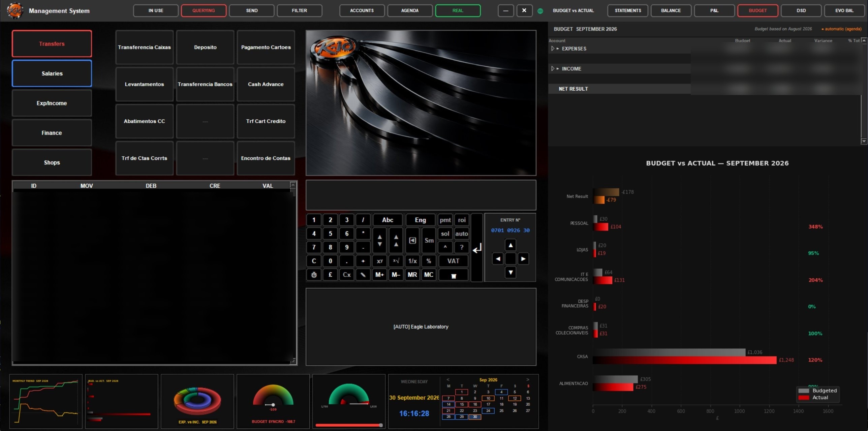The width and height of the screenshot is (868, 431).
Task: Click the Transferencia Caixas button
Action: tap(144, 47)
